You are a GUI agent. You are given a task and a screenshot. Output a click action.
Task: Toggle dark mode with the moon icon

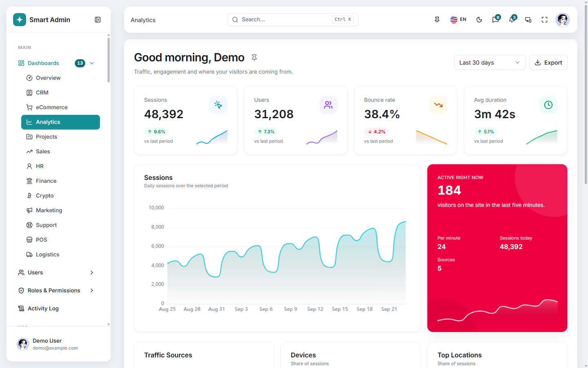pos(479,20)
